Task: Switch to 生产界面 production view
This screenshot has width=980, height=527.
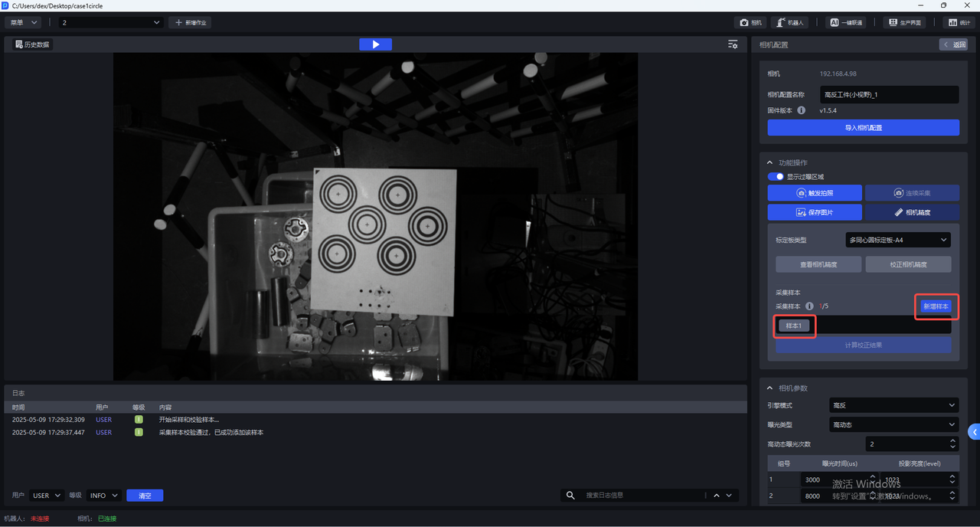Action: coord(903,23)
